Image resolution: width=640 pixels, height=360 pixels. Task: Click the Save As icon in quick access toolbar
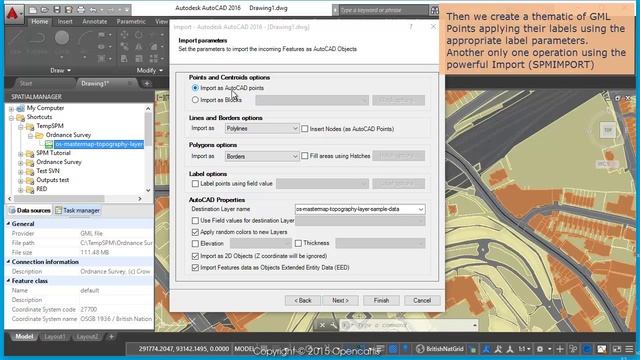(69, 9)
